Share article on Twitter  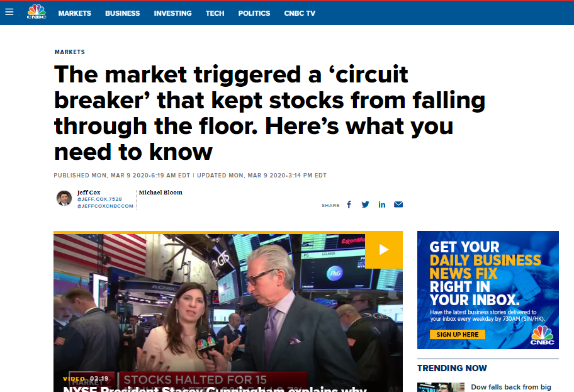click(x=365, y=204)
